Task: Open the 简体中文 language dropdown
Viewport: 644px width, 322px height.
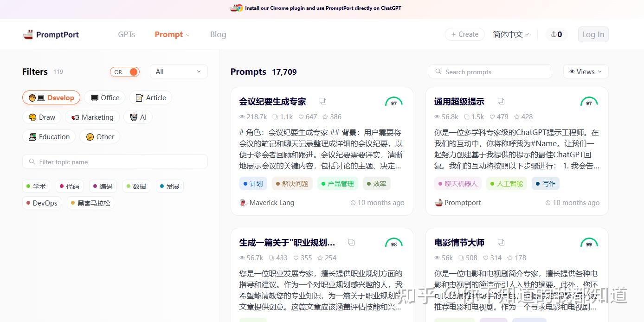Action: (511, 34)
